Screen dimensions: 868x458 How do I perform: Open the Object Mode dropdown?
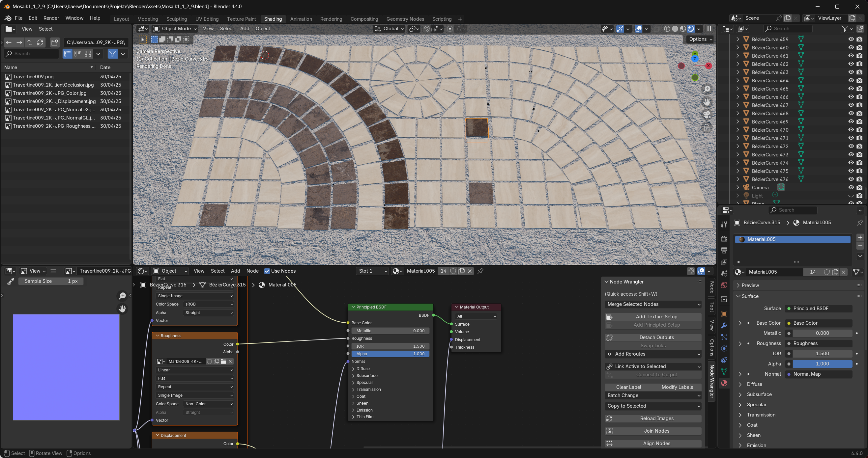coord(175,29)
